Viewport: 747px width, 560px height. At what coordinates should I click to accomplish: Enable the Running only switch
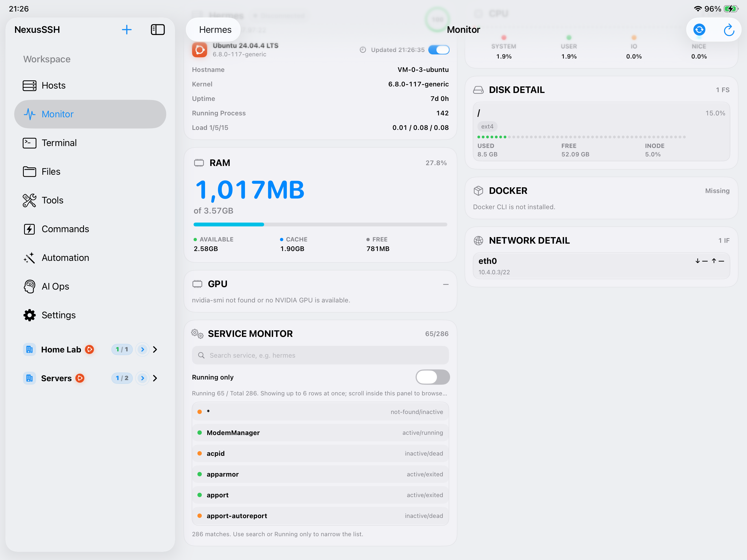coord(432,377)
